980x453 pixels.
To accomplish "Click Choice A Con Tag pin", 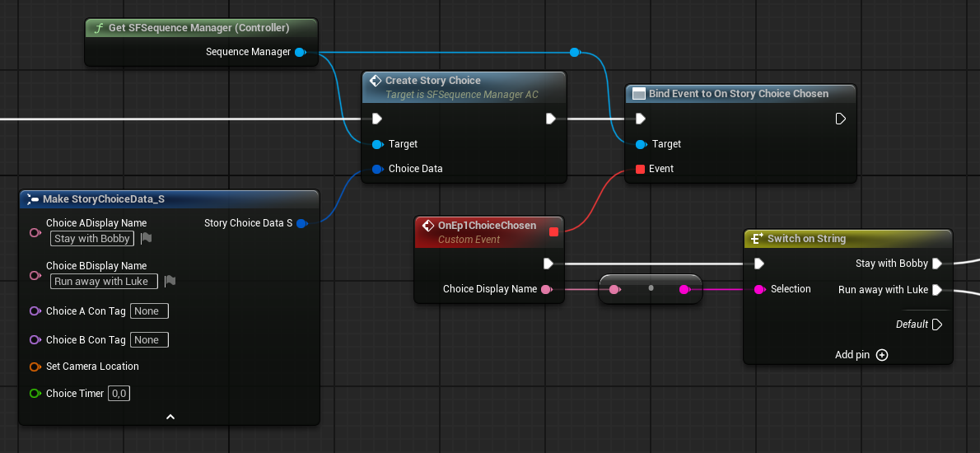I will click(35, 311).
